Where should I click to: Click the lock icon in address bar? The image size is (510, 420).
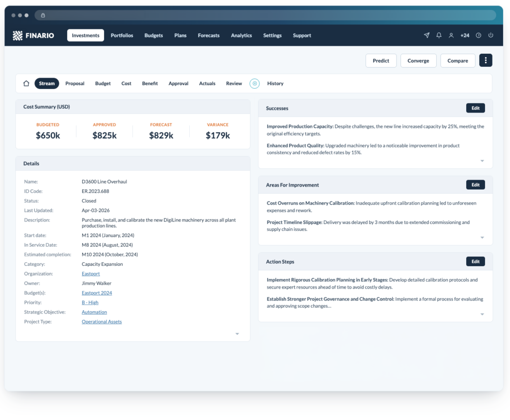click(43, 15)
